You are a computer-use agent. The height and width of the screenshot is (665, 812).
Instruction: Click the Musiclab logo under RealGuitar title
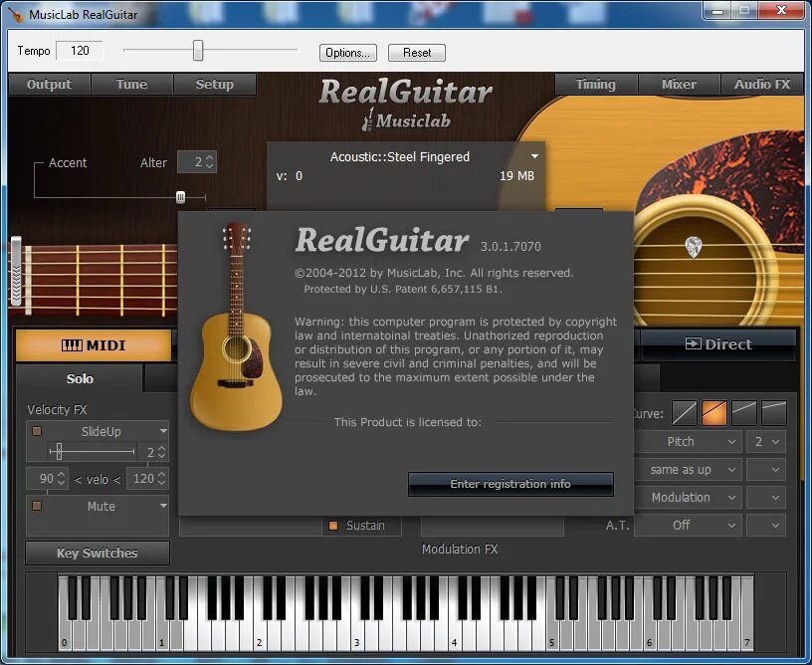coord(406,120)
